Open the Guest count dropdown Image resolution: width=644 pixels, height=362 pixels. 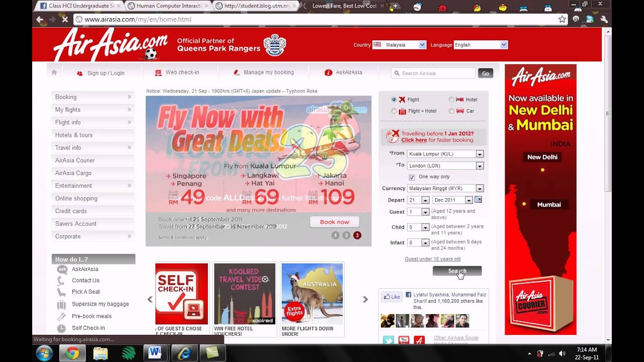[x=418, y=212]
